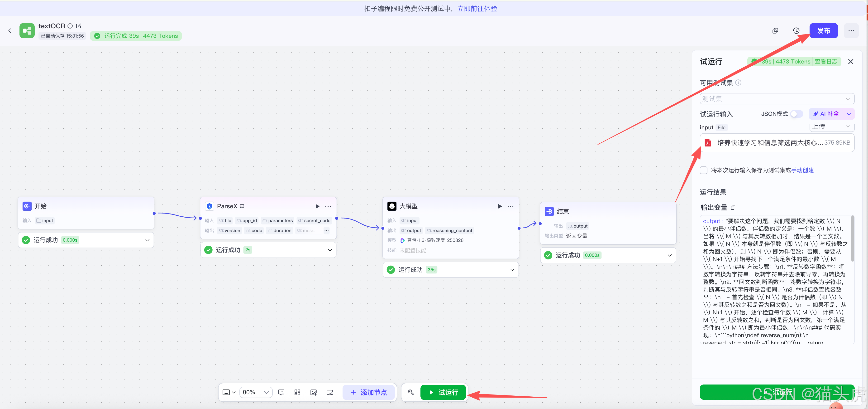The height and width of the screenshot is (409, 868).
Task: Click the comment icon in bottom toolbar
Action: pos(281,392)
